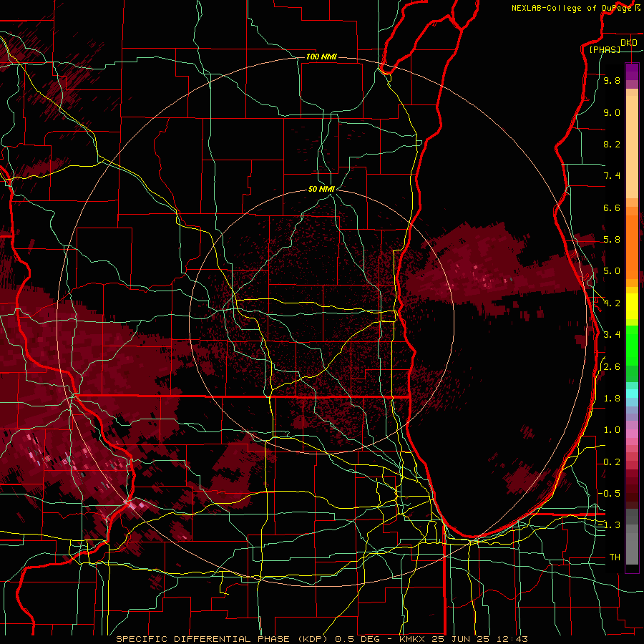Click the pink segment of the color bar
644x644 pixels.
632,434
